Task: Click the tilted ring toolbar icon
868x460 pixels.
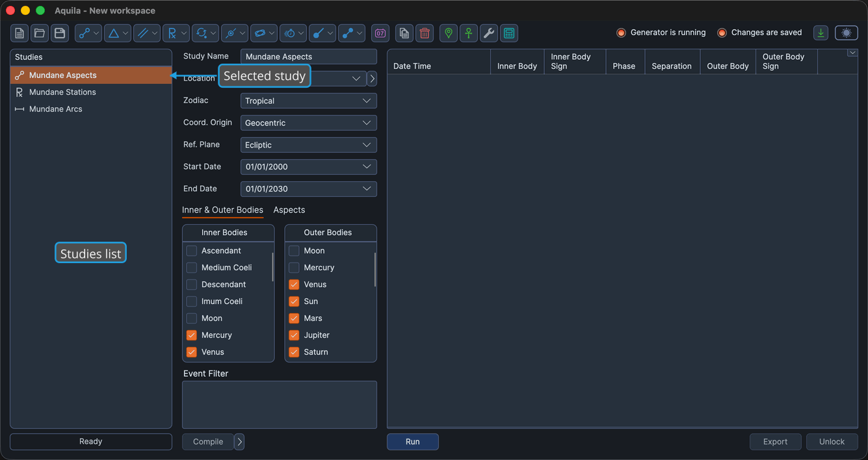Action: coord(259,33)
